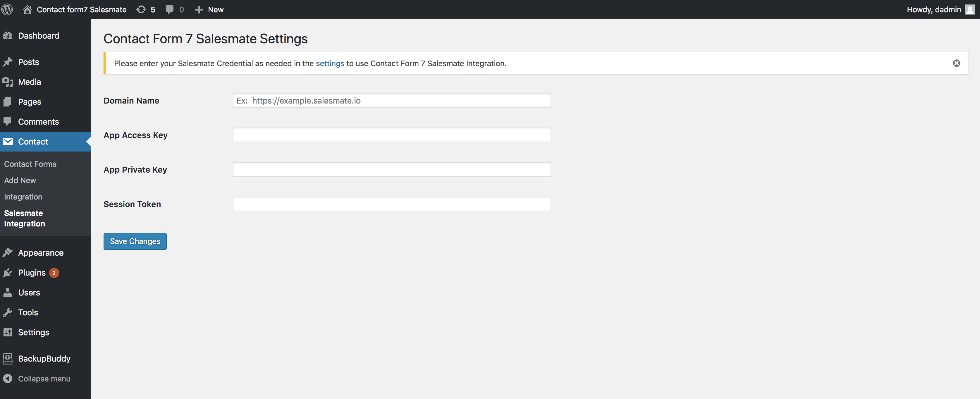Click the settings link in notice
980x399 pixels.
coord(330,63)
